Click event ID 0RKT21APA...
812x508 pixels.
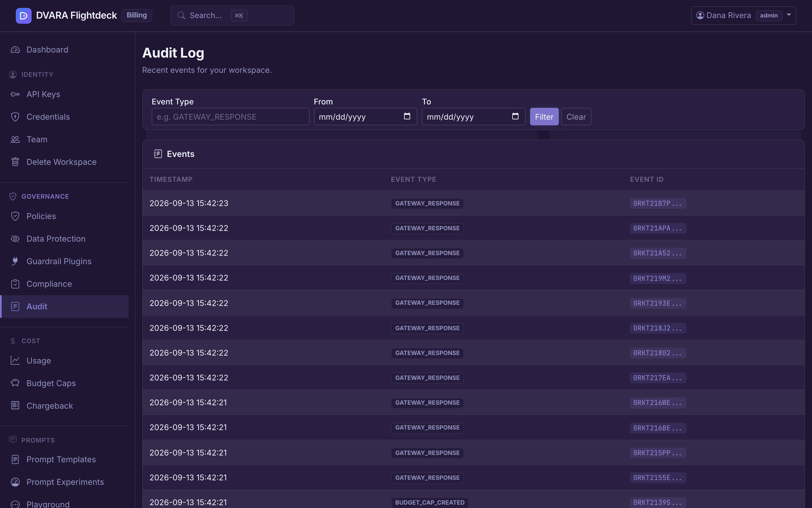tap(658, 228)
